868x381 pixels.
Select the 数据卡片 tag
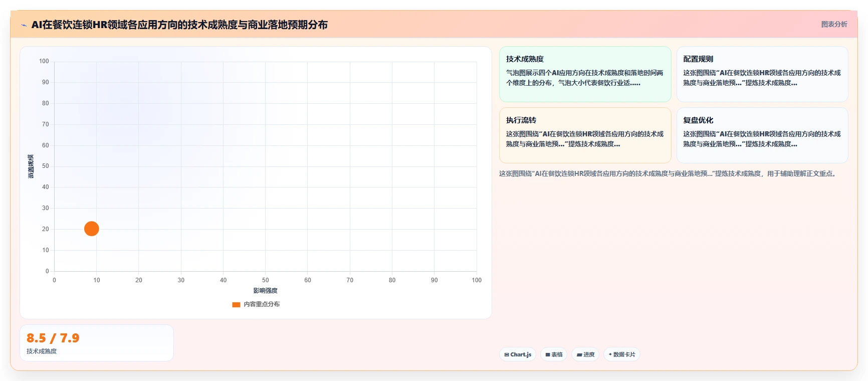click(621, 354)
